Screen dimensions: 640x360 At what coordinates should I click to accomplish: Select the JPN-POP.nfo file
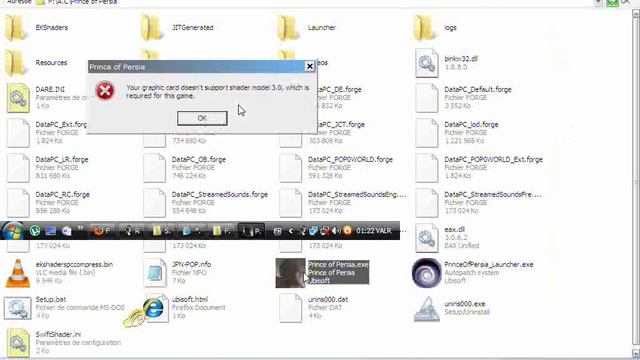click(177, 273)
